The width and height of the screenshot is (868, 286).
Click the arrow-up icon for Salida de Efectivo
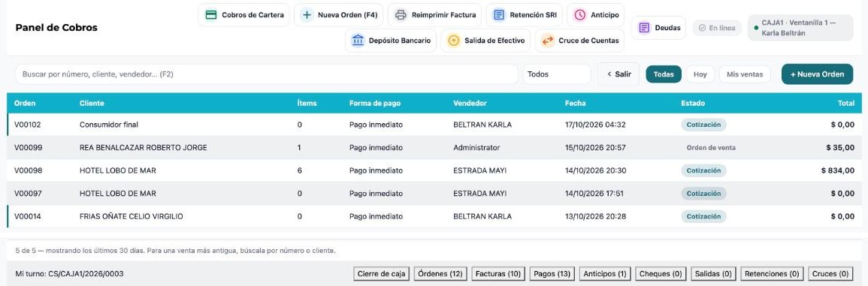[453, 41]
